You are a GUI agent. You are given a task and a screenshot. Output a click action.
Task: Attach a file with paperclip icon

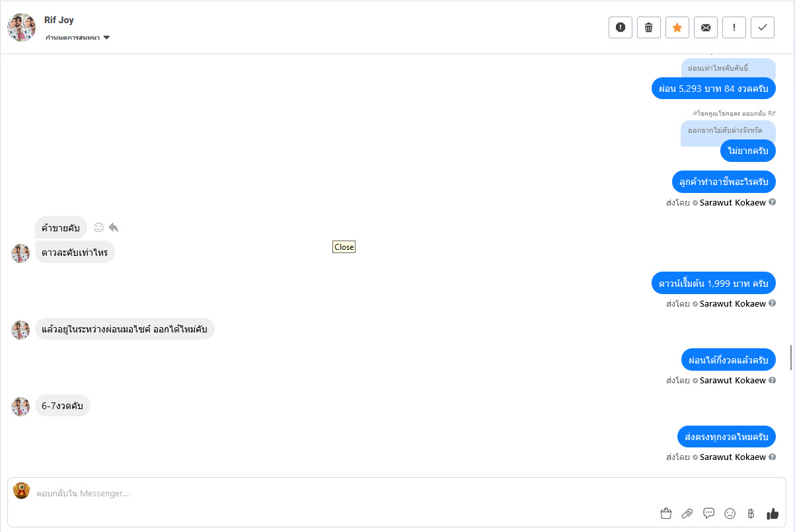coord(687,513)
